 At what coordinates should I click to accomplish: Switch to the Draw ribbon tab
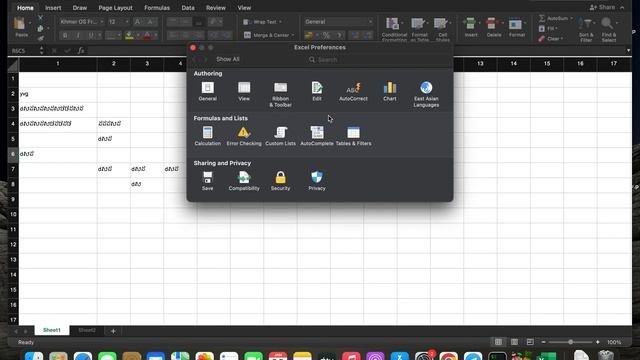(x=80, y=8)
